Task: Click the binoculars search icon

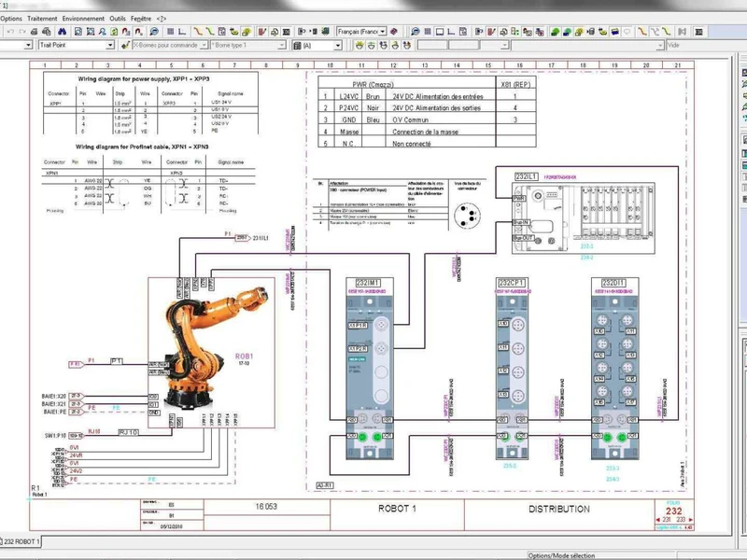Action: pyautogui.click(x=62, y=32)
